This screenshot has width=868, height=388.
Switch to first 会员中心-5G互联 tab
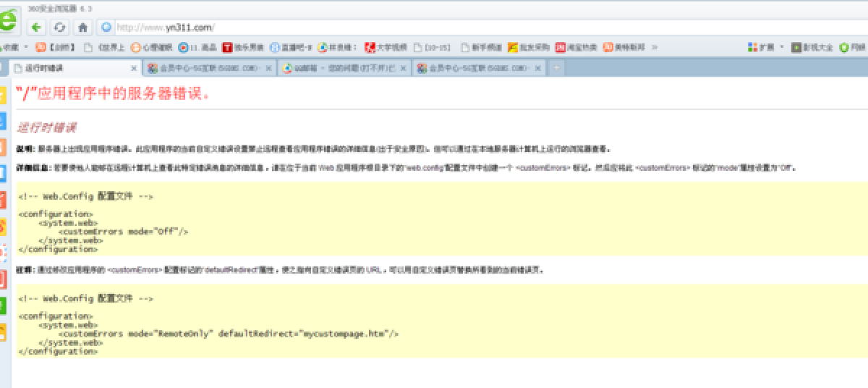(x=209, y=68)
